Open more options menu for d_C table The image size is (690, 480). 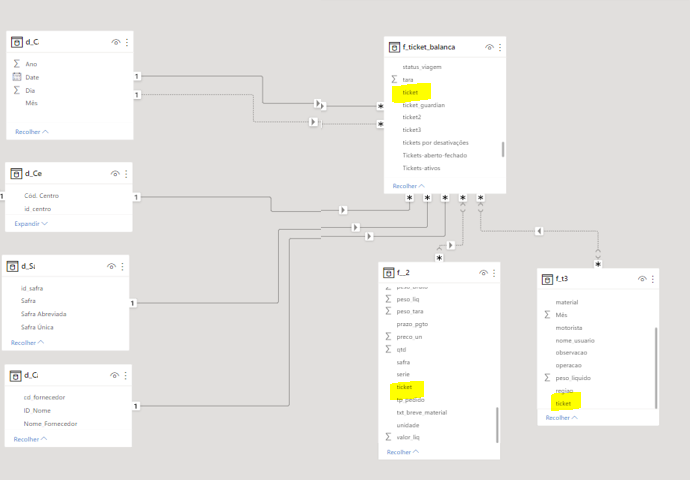(x=127, y=42)
